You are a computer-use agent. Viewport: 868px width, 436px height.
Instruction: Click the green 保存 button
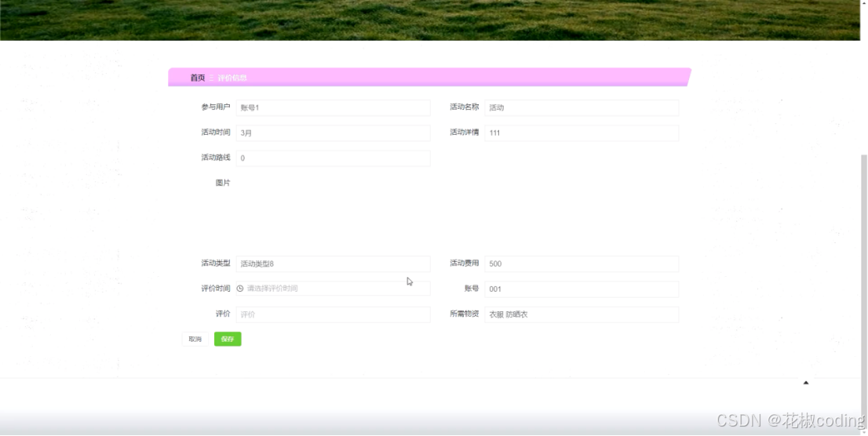pos(228,340)
